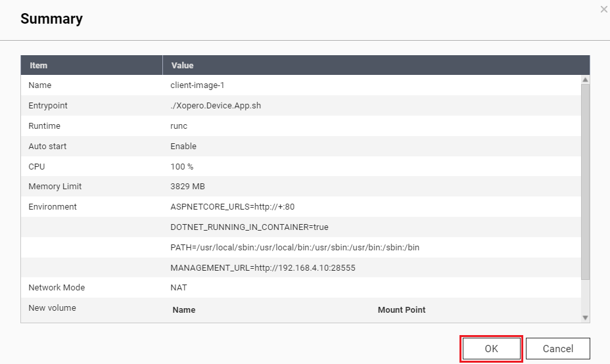The width and height of the screenshot is (610, 364).
Task: Close the Summary dialog with the X
Action: 603,9
